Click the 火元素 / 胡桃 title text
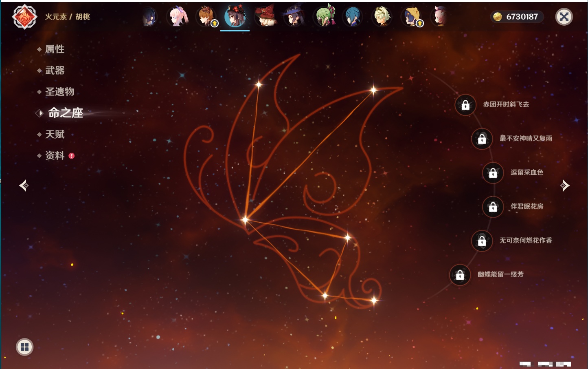This screenshot has height=369, width=588. [x=68, y=17]
